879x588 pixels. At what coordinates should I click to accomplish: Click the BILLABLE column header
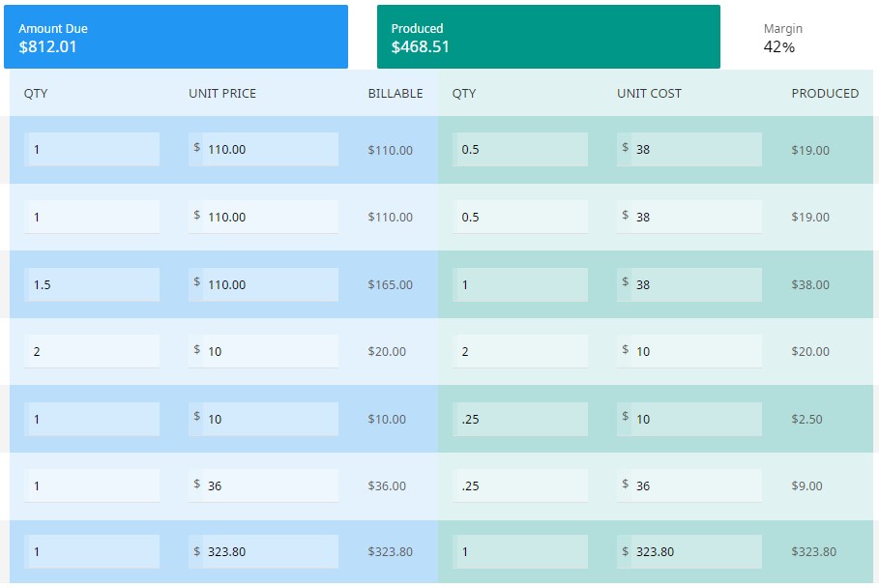click(x=396, y=94)
